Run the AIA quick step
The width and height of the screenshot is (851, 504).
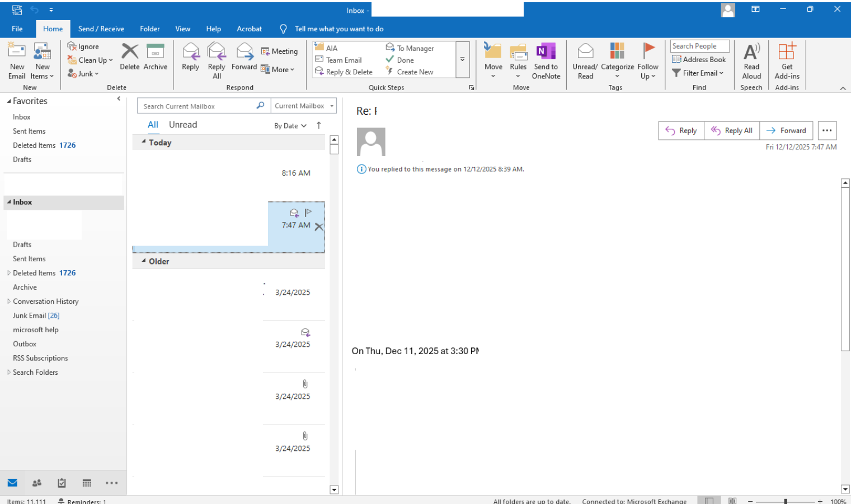(326, 48)
